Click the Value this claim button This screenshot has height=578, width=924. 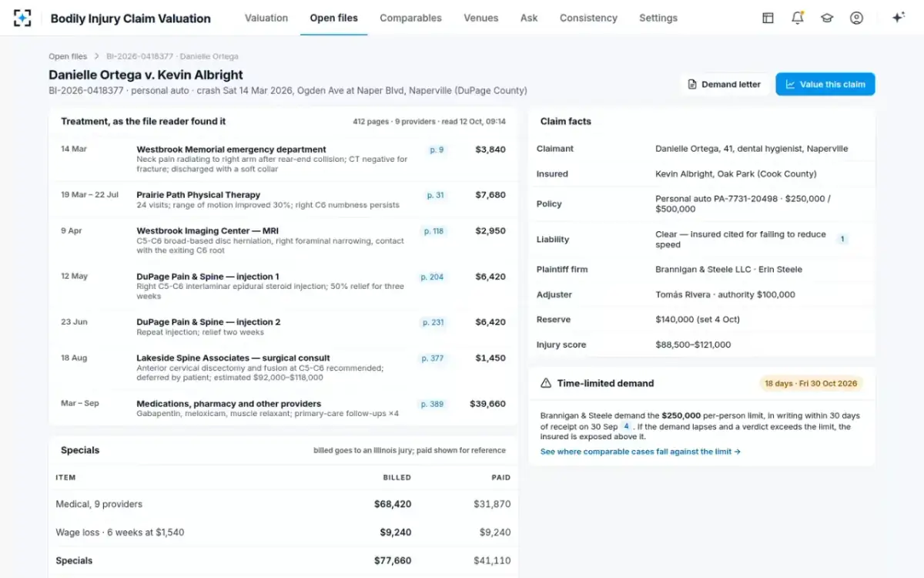pyautogui.click(x=825, y=84)
